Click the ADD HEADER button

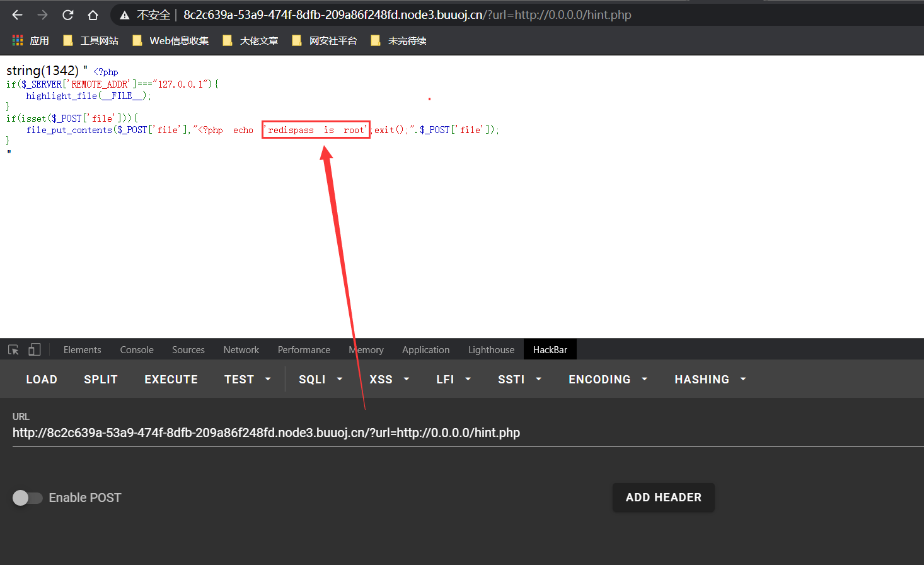click(664, 498)
